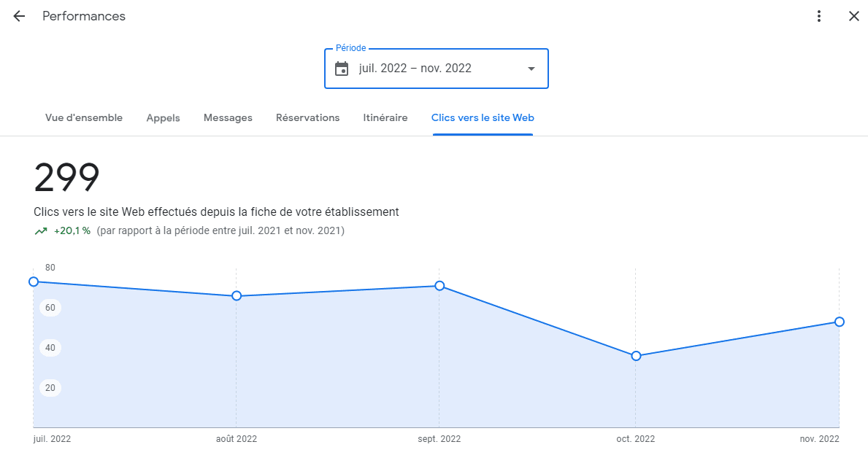The width and height of the screenshot is (868, 458).
Task: Expand the juil. 2022 – nov. 2022 date selector
Action: [436, 68]
